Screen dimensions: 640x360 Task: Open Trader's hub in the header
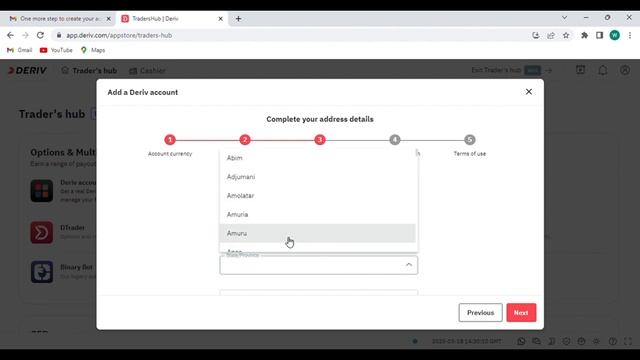(89, 71)
